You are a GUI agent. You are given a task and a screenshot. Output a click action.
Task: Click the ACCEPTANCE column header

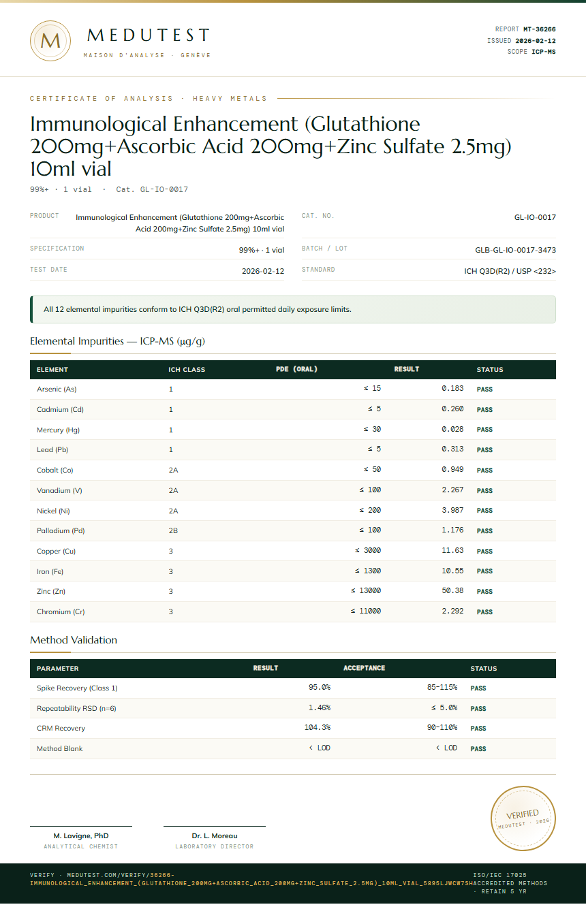pos(364,668)
